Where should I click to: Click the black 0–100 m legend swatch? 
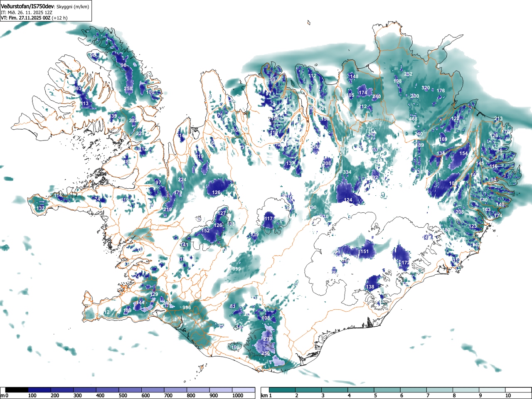(x=17, y=390)
